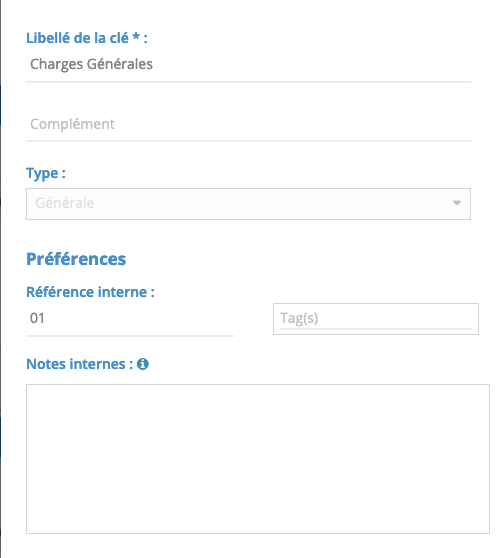
Task: Focus the Complément field
Action: click(x=248, y=124)
